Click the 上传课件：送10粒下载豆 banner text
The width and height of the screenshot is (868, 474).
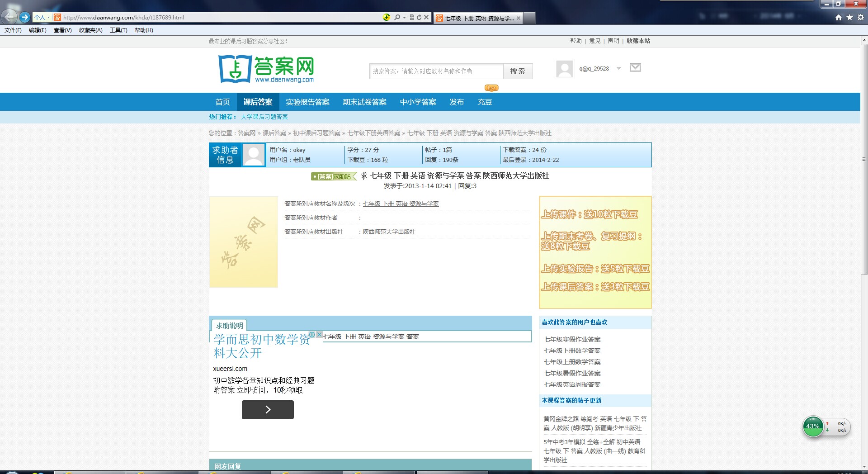pos(590,214)
